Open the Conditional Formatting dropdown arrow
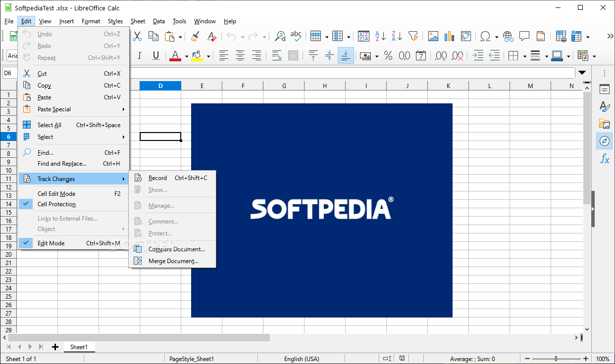 [594, 56]
